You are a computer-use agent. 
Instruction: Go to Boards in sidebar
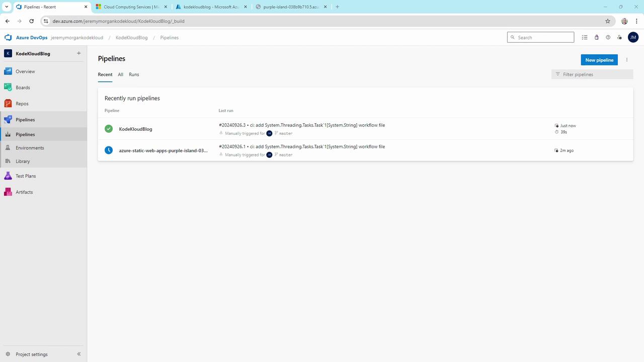tap(23, 87)
